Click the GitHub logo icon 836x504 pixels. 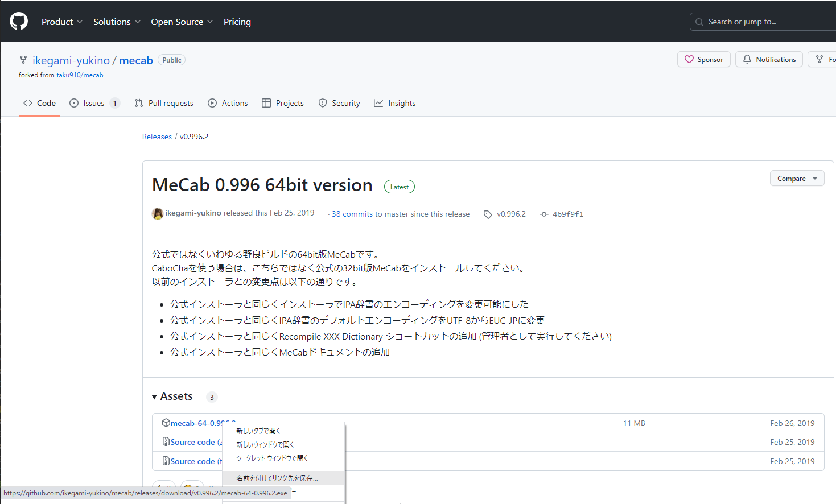click(x=19, y=22)
